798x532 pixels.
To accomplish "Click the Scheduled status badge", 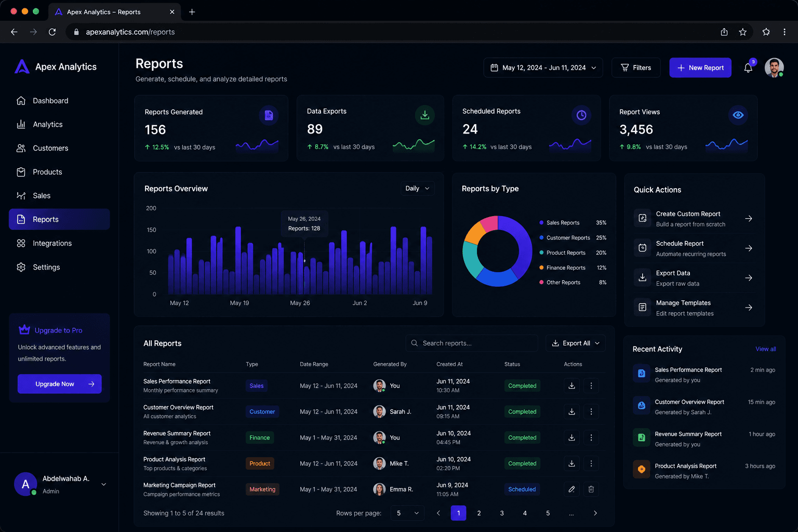I will (522, 489).
